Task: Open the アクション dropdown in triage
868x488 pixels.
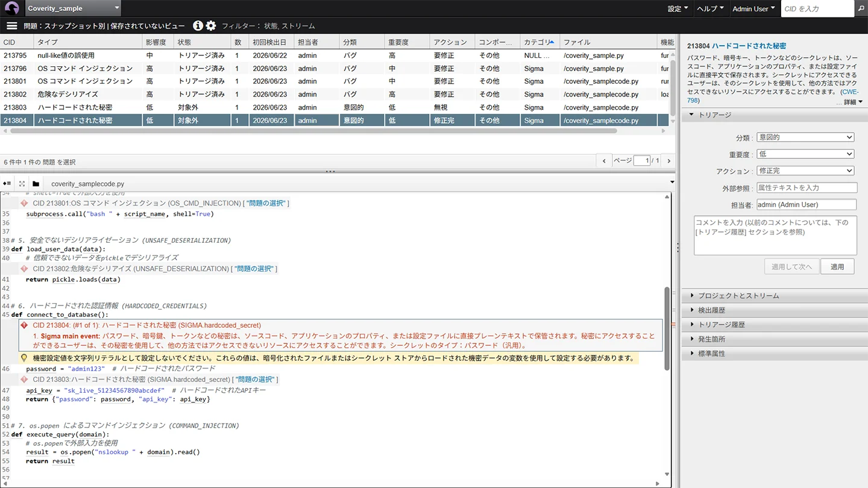Action: coord(805,171)
